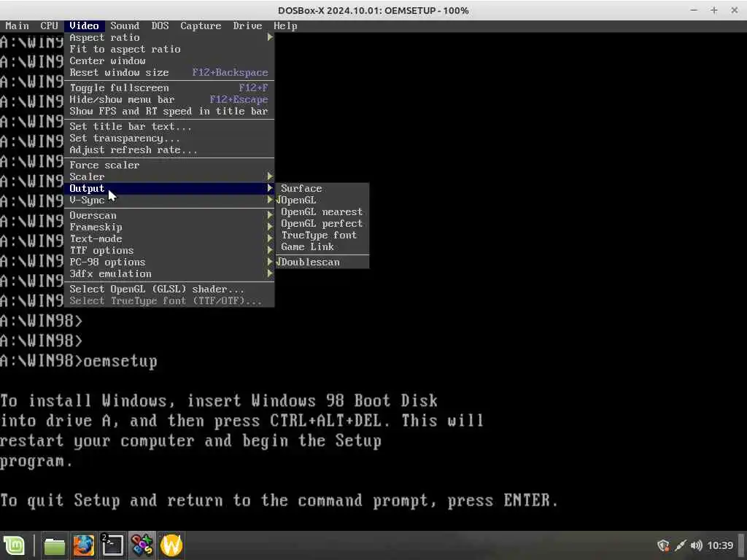Expand the Aspect ratio submenu

(x=169, y=37)
